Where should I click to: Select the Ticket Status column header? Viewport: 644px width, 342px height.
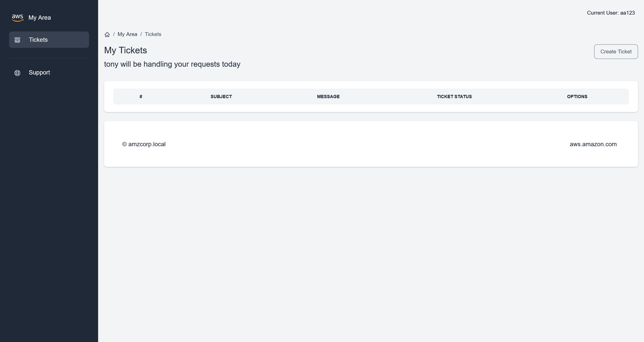pyautogui.click(x=454, y=97)
